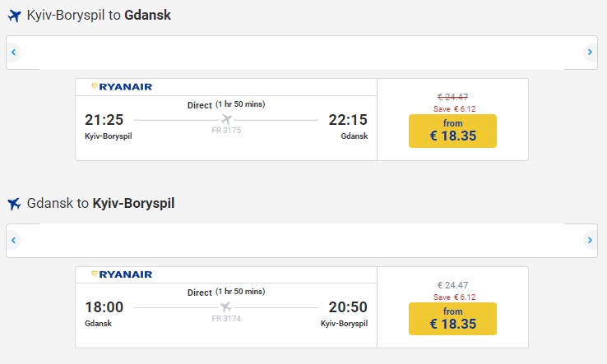Click the returning plane icon beside Gdansk to Kyiv-Boryspil
Screen dimensions: 607x364
[13, 203]
